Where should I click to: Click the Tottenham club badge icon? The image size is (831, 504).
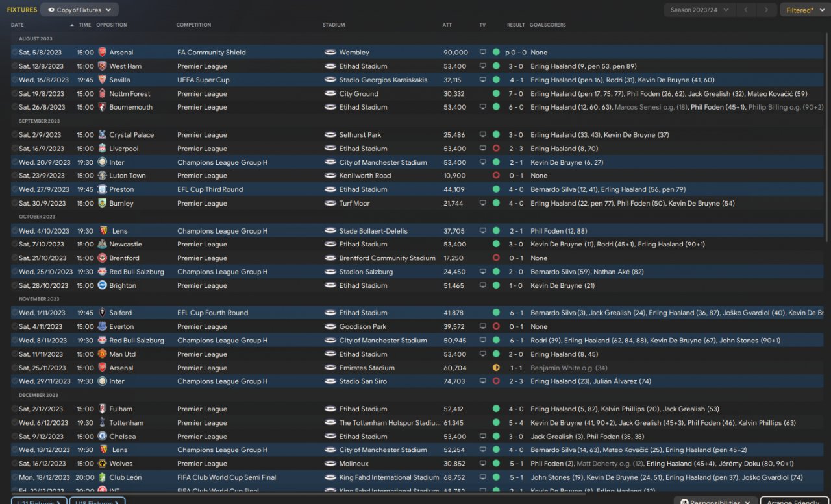tap(102, 423)
